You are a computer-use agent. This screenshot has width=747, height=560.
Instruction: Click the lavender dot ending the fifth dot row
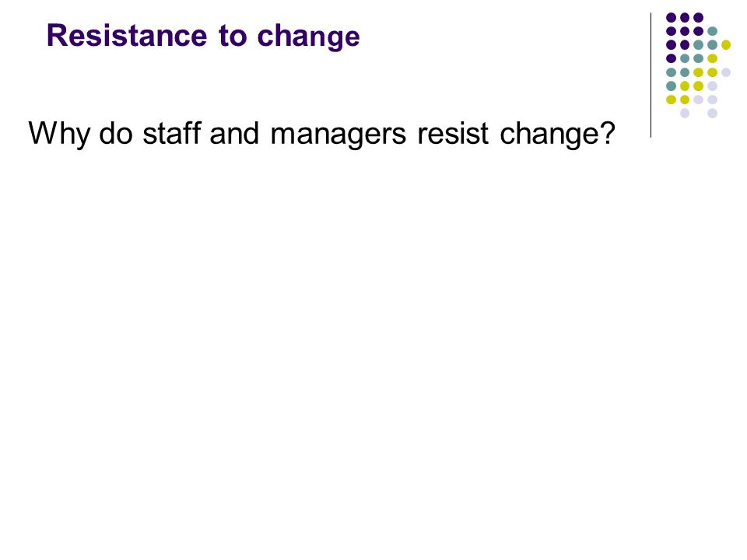(x=725, y=72)
